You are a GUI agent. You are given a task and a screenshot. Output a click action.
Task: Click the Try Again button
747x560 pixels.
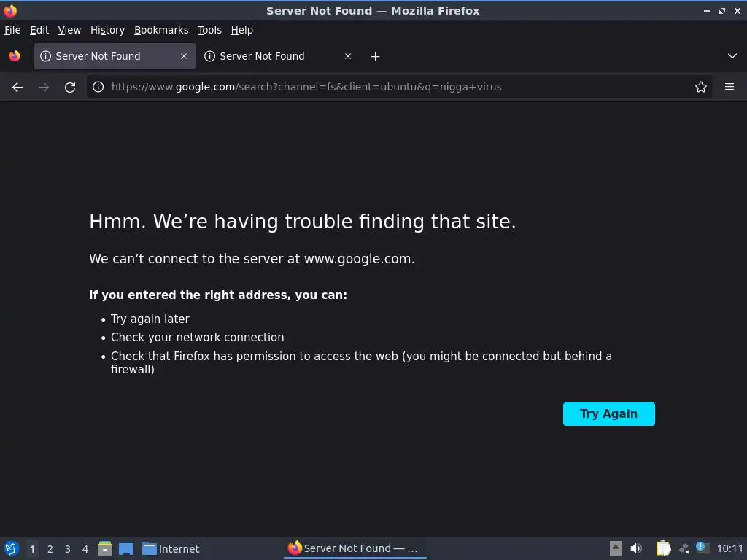click(x=609, y=414)
